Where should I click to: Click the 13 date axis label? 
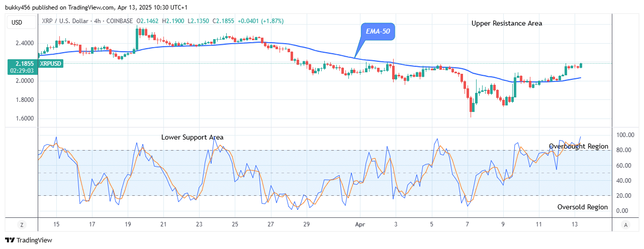574,224
